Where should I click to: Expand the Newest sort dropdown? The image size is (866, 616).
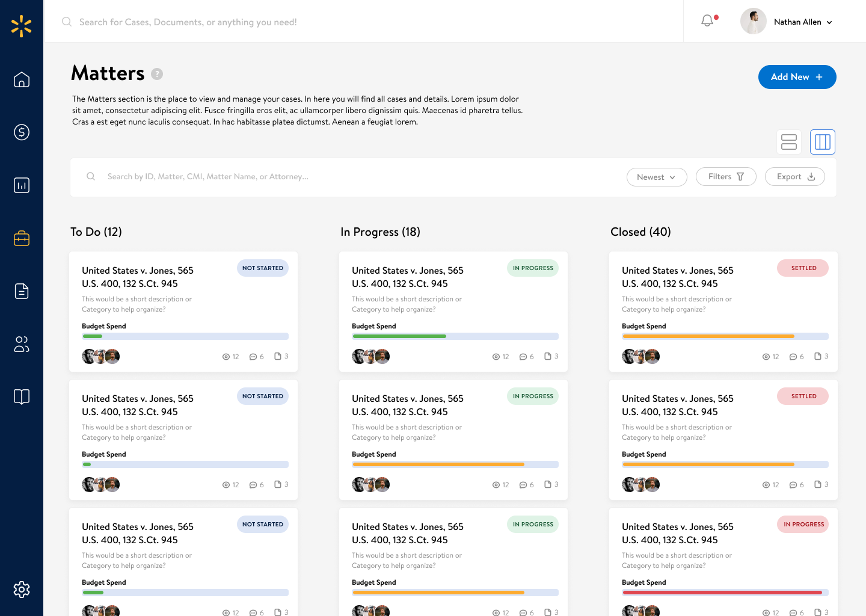pos(657,177)
